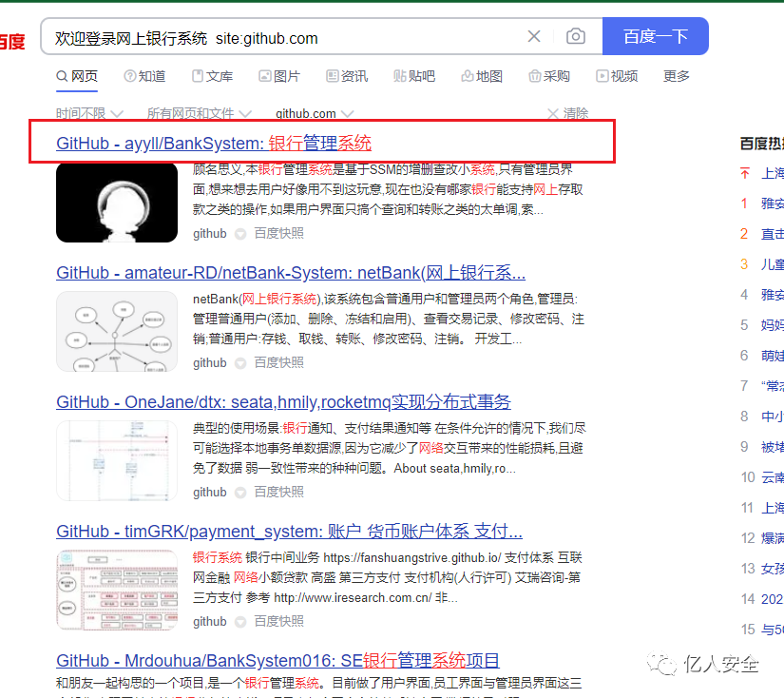The image size is (784, 698).
Task: Clear the search box with the X icon
Action: coord(534,36)
